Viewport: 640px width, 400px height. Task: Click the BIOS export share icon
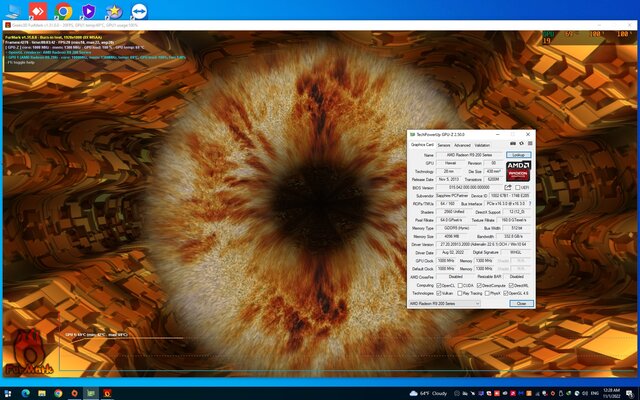click(510, 187)
